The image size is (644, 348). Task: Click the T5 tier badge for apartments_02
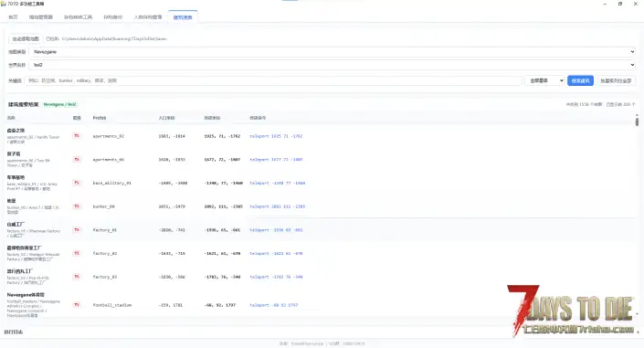77,135
